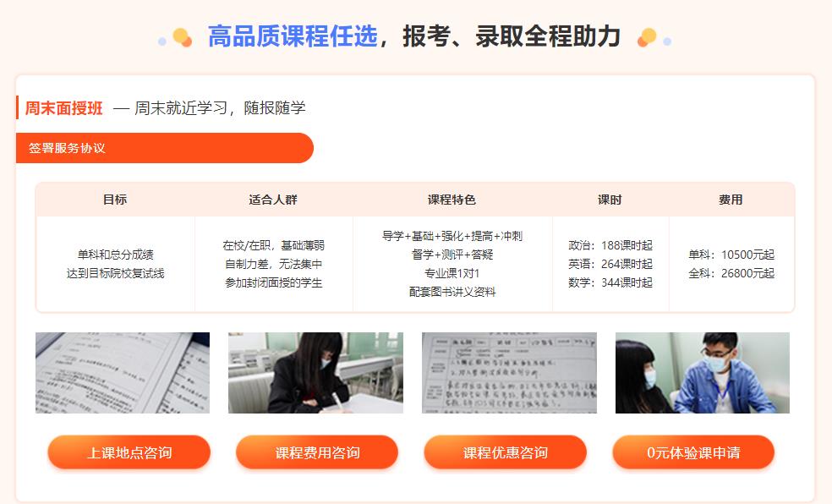
Task: Click the 全科：26800元起 price
Action: [x=731, y=273]
